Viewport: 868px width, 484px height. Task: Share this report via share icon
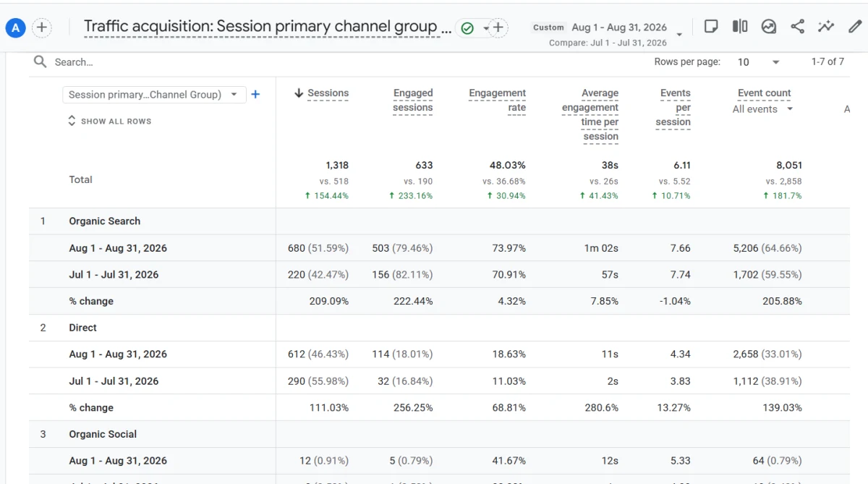coord(797,27)
